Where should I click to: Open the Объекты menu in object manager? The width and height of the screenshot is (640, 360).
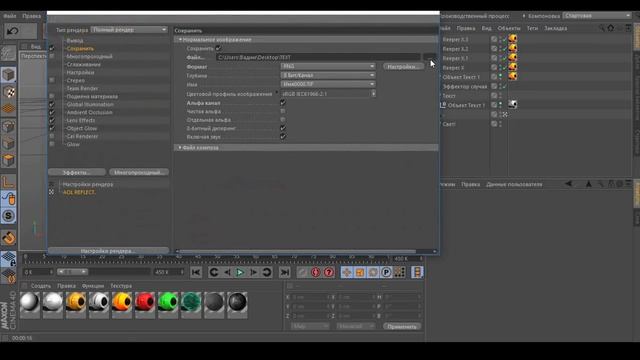(509, 28)
